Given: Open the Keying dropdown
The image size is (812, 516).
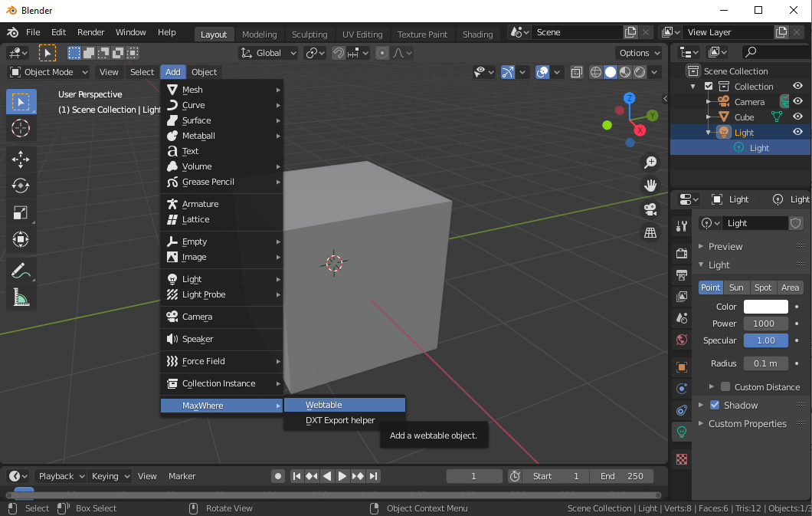Looking at the screenshot, I should pyautogui.click(x=110, y=476).
